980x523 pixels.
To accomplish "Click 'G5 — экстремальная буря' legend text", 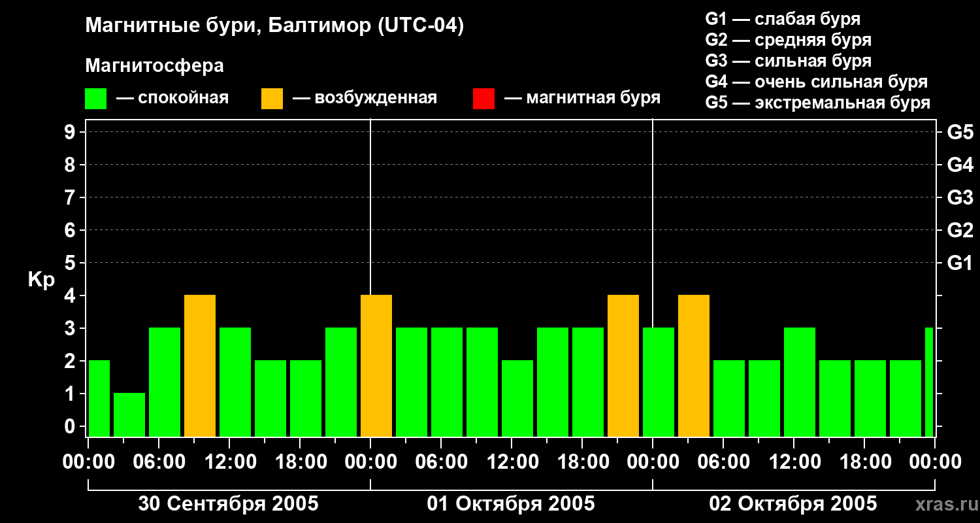I will [x=817, y=103].
